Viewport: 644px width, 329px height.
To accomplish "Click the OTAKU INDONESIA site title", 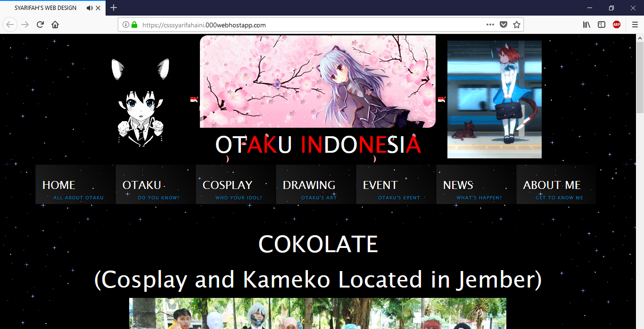I will [x=318, y=145].
